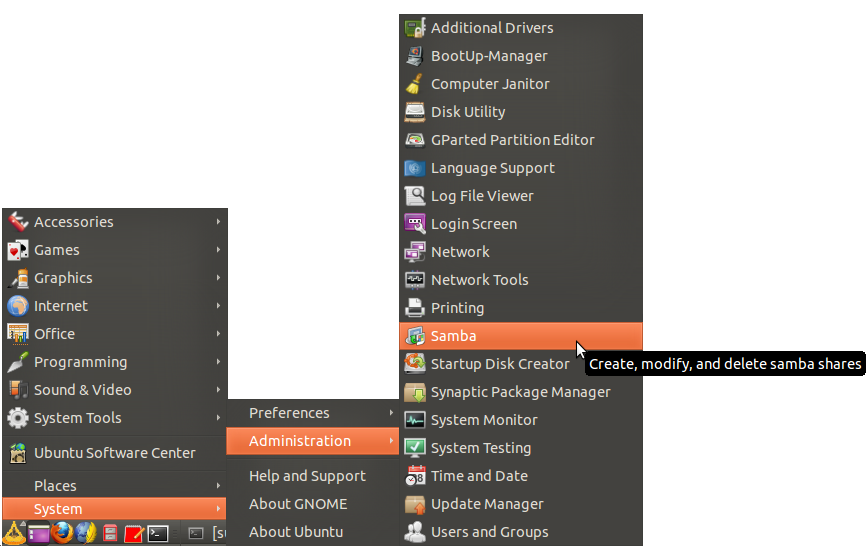Click the purple window icon in the panel

[39, 534]
